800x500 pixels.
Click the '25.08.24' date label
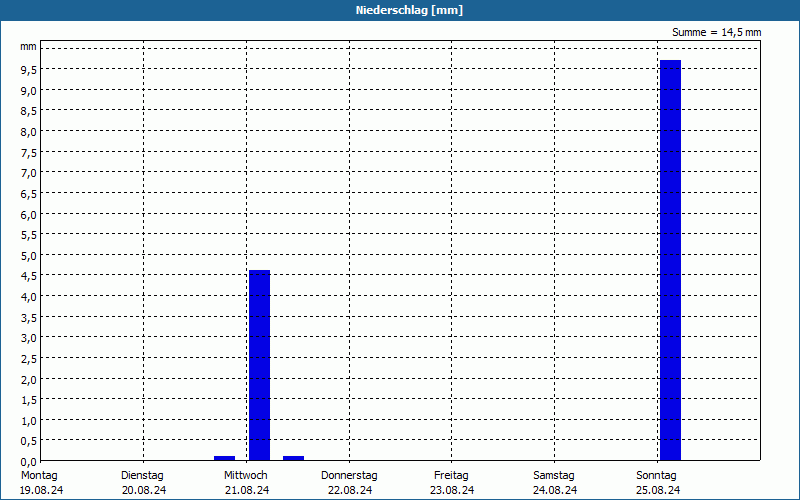click(658, 490)
